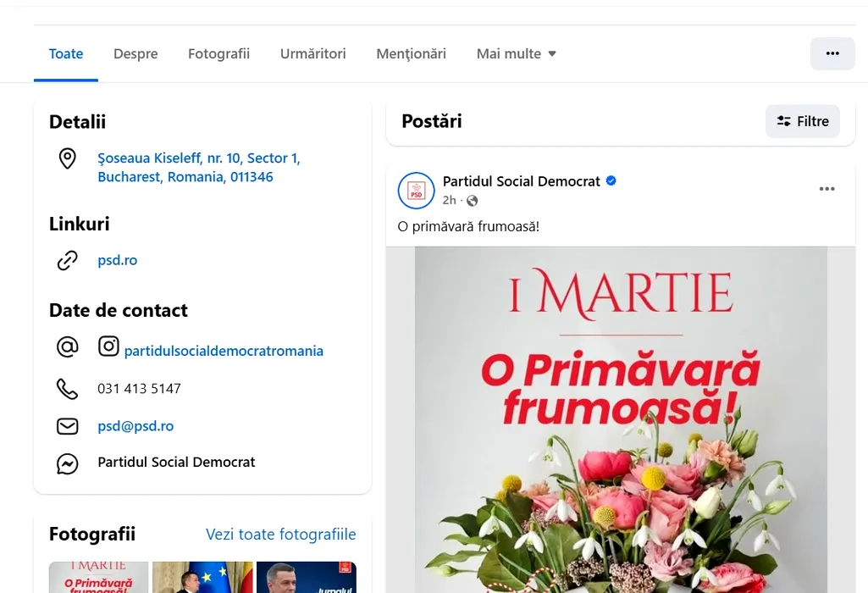Image resolution: width=868 pixels, height=593 pixels.
Task: Click the PSD profile avatar on the post
Action: [416, 191]
